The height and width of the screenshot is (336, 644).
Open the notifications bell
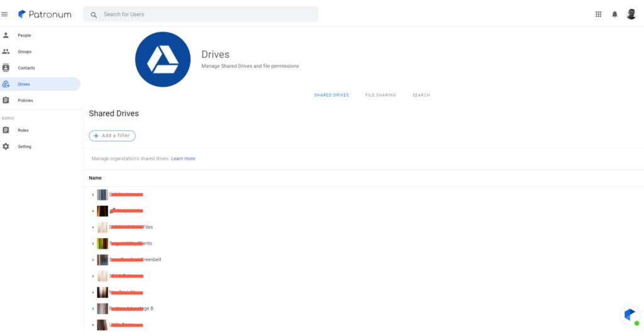tap(614, 14)
